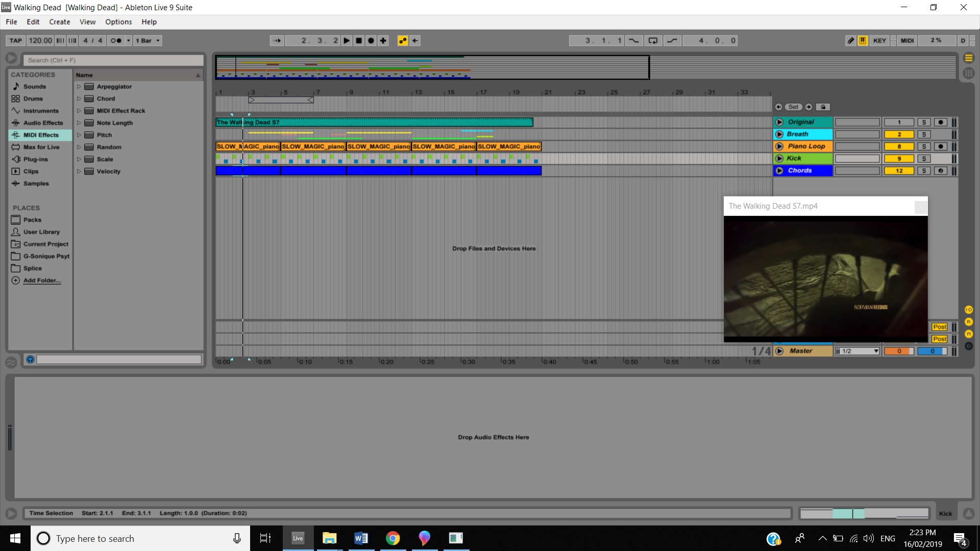Toggle the Draw Mode pencil icon

click(x=850, y=41)
